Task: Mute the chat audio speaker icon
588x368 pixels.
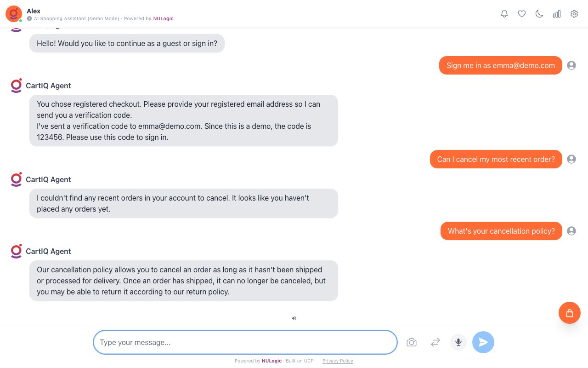Action: click(x=294, y=318)
